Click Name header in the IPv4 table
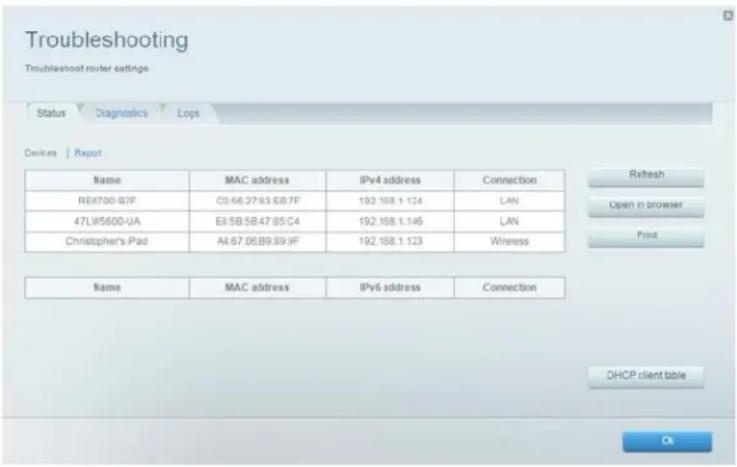737x467 pixels. 107,180
